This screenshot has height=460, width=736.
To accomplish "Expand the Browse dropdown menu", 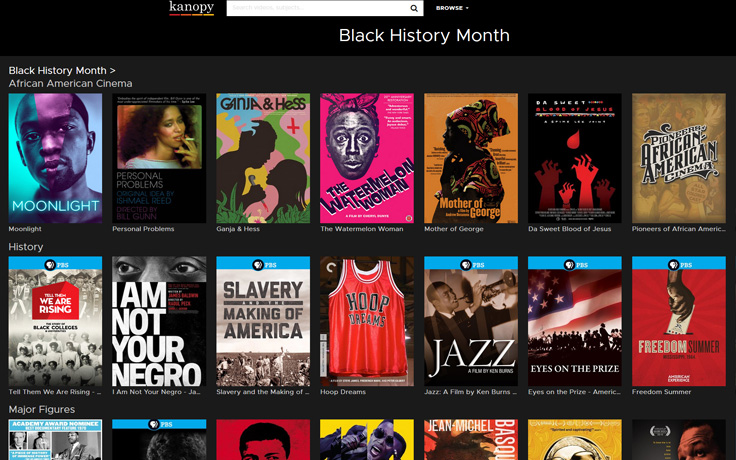I will [x=452, y=8].
